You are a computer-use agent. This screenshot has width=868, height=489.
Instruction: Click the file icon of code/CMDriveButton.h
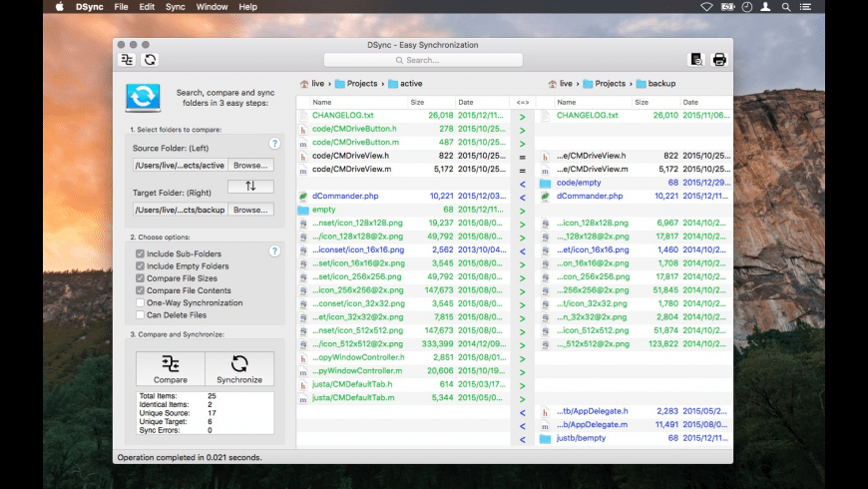tap(303, 129)
